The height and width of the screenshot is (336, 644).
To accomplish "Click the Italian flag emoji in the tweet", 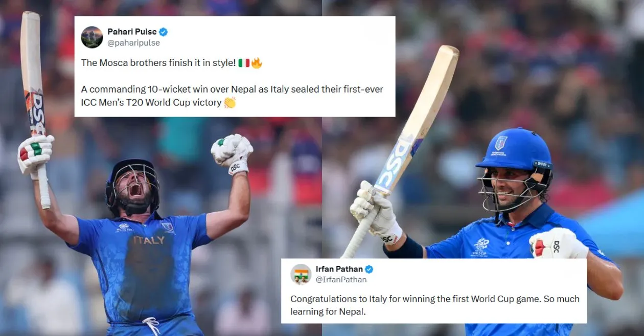I will tap(244, 63).
